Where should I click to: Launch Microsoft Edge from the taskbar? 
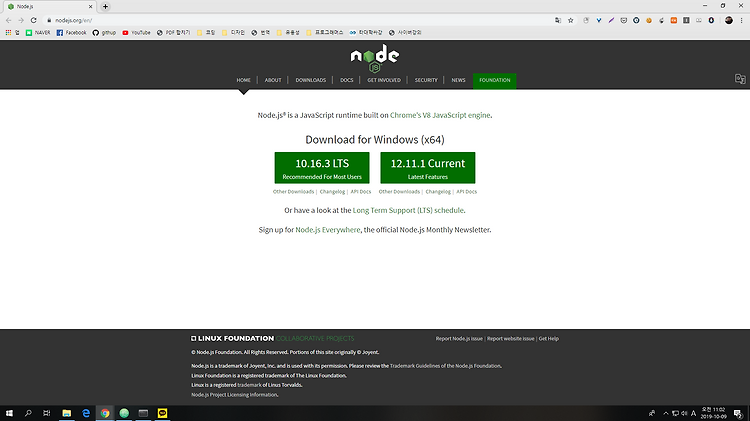point(86,413)
